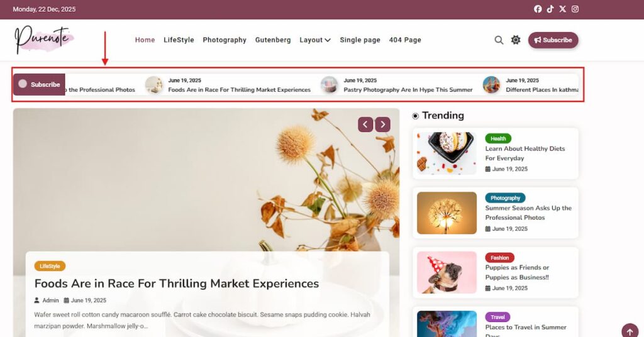Open the Instagram social icon
Screen dimensions: 644x337
(575, 9)
